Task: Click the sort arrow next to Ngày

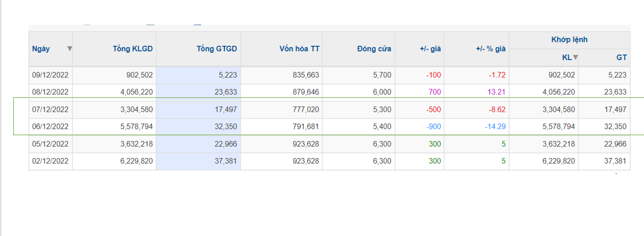Action: [70, 49]
